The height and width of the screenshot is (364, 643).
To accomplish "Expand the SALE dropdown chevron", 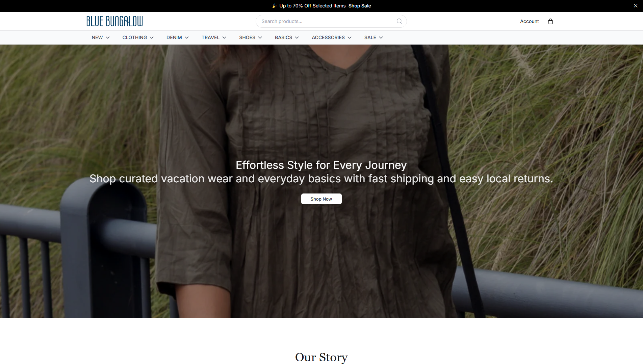I will coord(381,37).
